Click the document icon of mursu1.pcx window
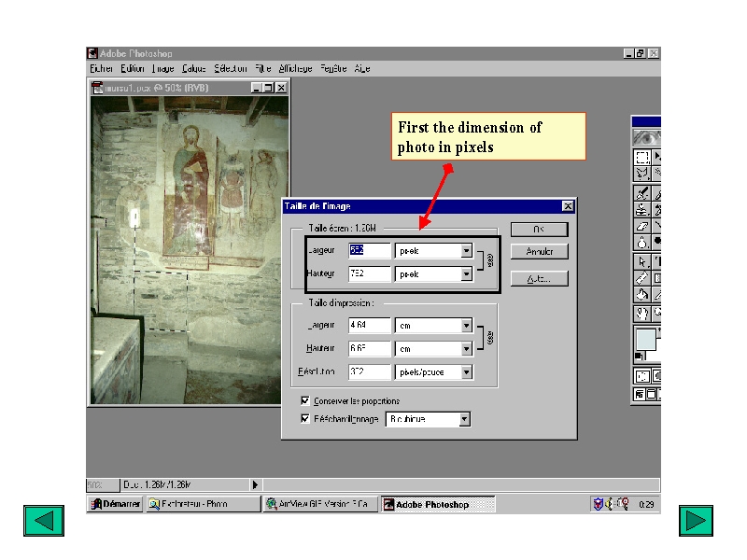 click(x=97, y=88)
